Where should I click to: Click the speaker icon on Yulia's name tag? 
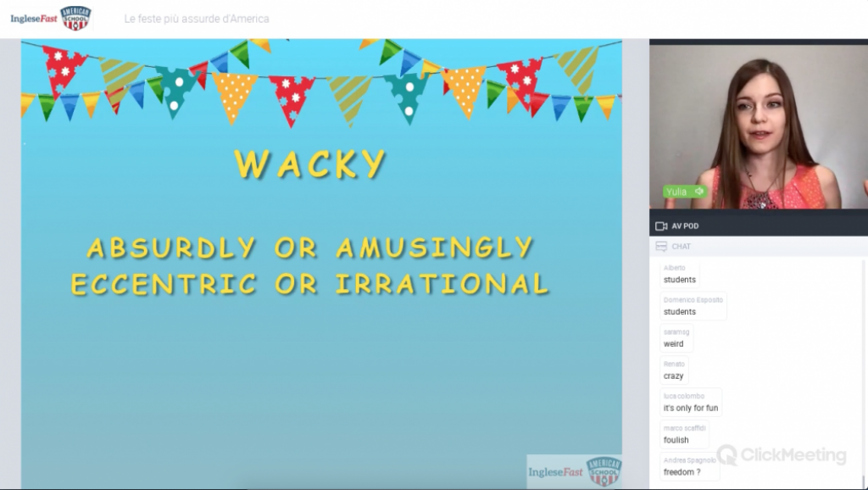click(699, 192)
